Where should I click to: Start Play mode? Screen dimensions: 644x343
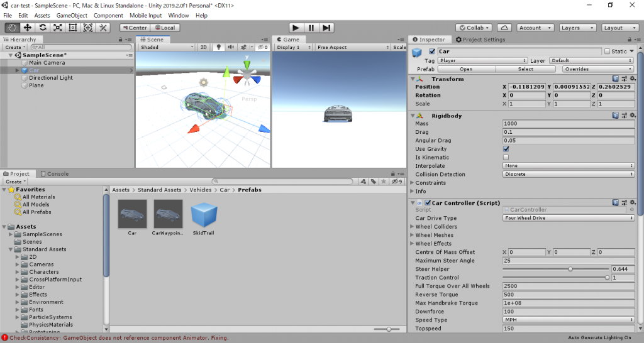pyautogui.click(x=296, y=28)
